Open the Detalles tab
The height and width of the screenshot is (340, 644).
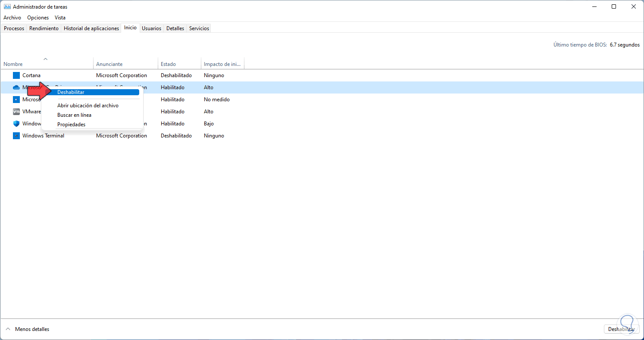pyautogui.click(x=175, y=28)
